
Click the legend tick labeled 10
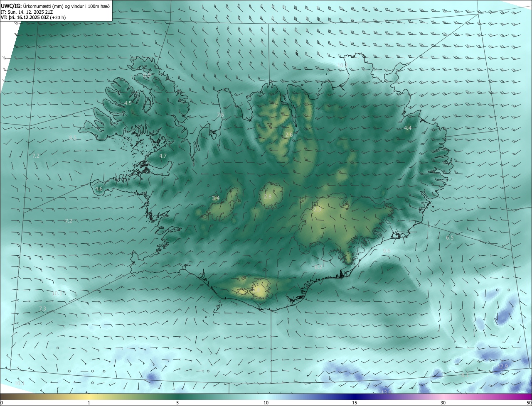pos(266,403)
